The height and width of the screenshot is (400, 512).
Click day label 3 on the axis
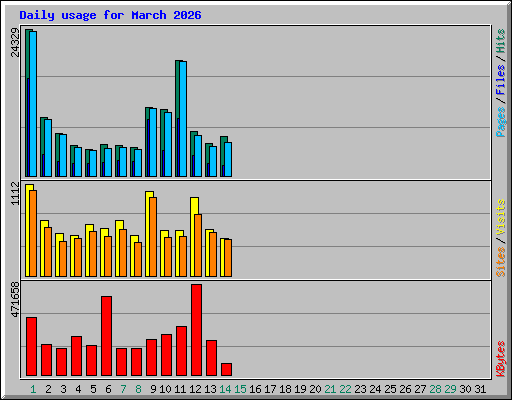point(63,389)
